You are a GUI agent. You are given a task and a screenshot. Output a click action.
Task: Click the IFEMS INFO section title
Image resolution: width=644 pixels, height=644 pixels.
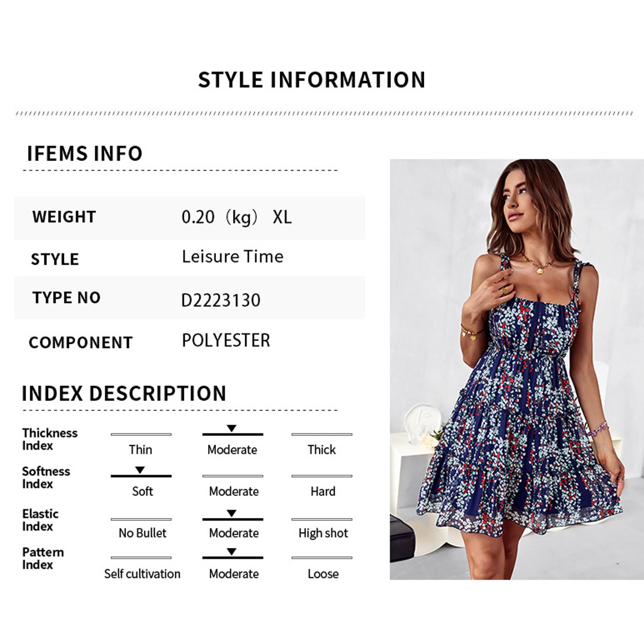(x=85, y=153)
